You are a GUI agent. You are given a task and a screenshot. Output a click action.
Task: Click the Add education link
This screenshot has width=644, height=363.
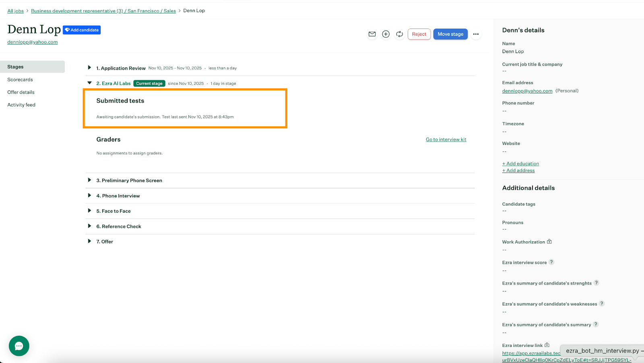tap(520, 164)
